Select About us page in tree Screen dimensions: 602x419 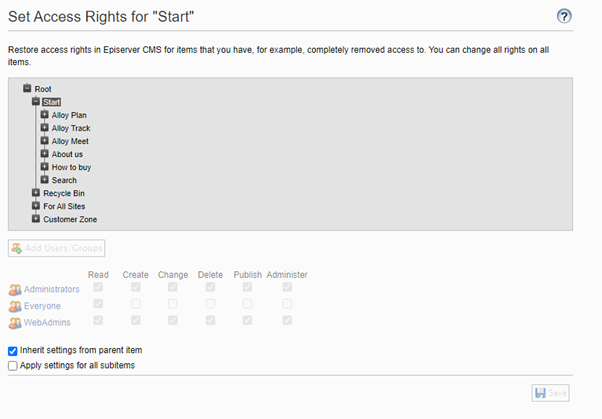[67, 154]
